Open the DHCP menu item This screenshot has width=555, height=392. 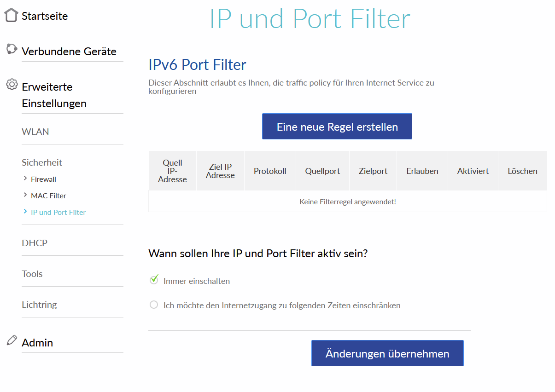coord(35,243)
